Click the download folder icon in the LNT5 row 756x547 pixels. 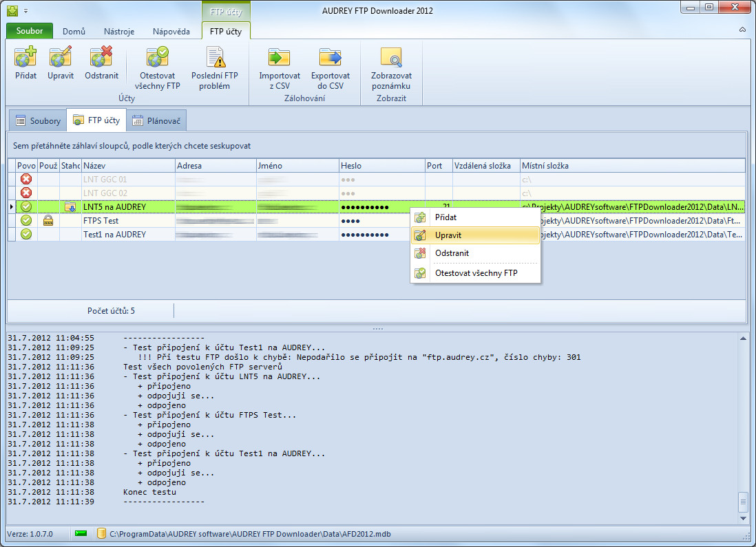70,206
